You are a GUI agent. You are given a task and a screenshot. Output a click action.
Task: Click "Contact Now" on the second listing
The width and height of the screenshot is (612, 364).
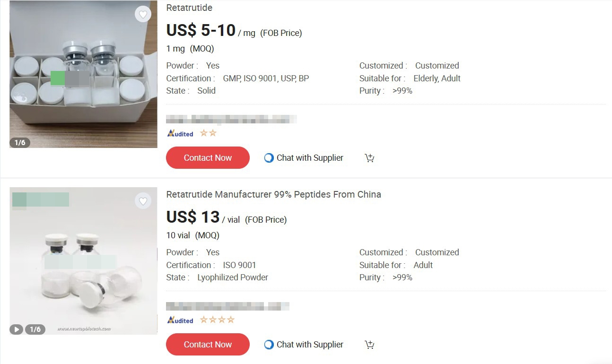[x=208, y=345]
